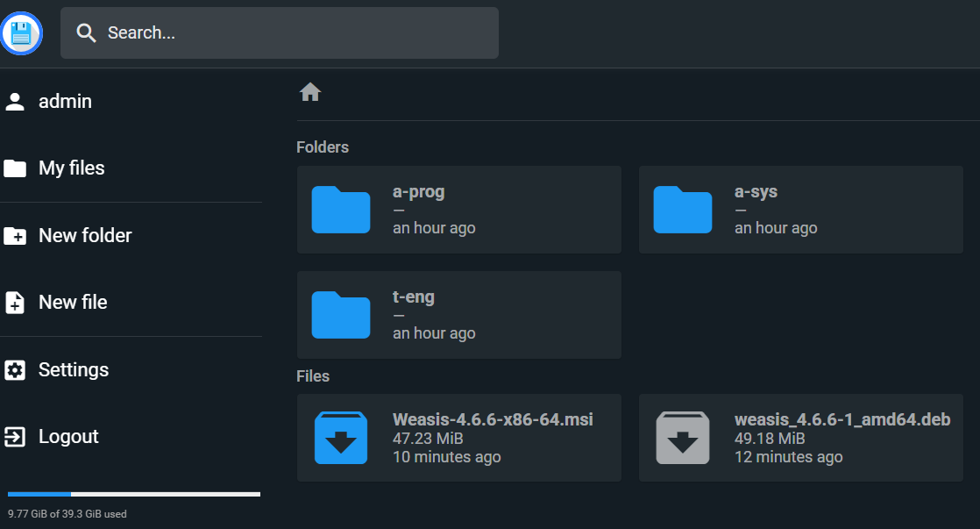This screenshot has height=529, width=980.
Task: Click the admin user icon
Action: (15, 102)
